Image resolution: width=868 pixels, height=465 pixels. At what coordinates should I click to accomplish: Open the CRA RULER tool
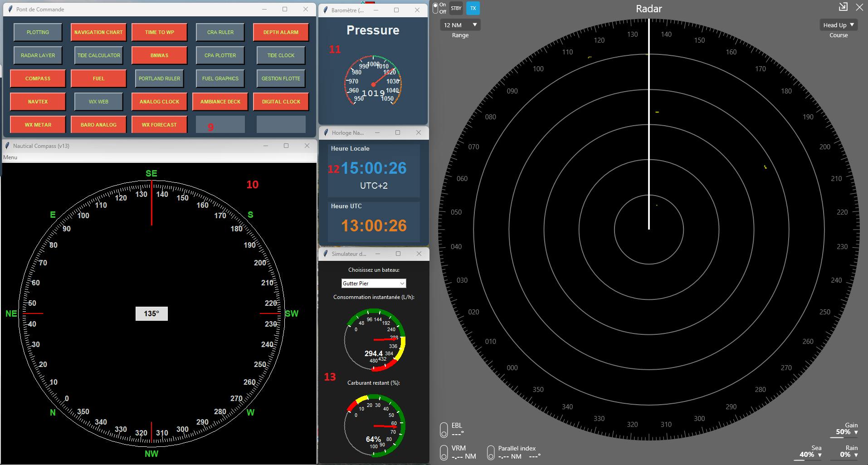(220, 32)
